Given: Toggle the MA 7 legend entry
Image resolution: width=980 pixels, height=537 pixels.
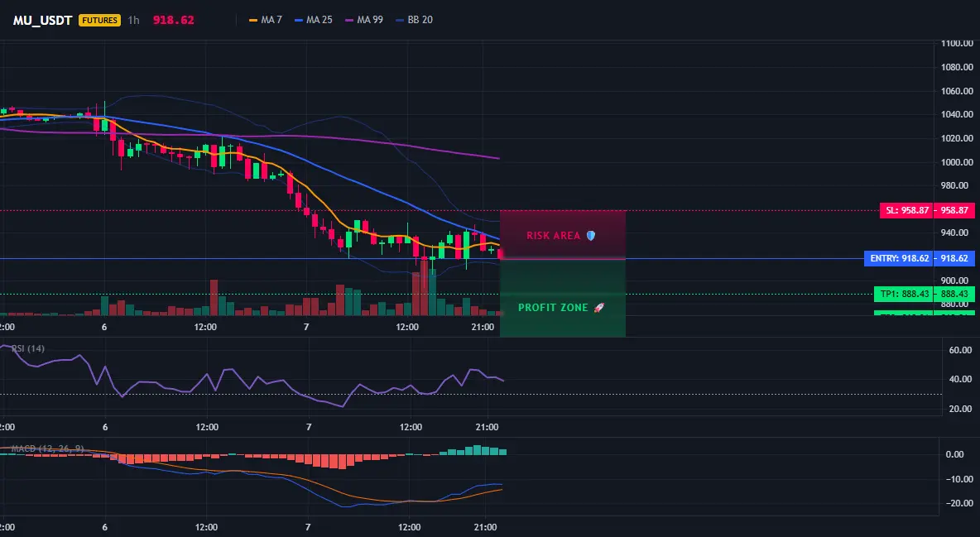Looking at the screenshot, I should click(x=266, y=20).
